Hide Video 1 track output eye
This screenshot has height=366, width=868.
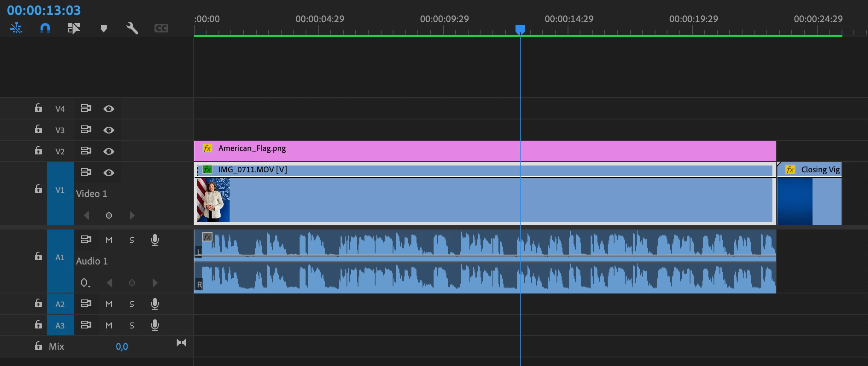pos(109,173)
